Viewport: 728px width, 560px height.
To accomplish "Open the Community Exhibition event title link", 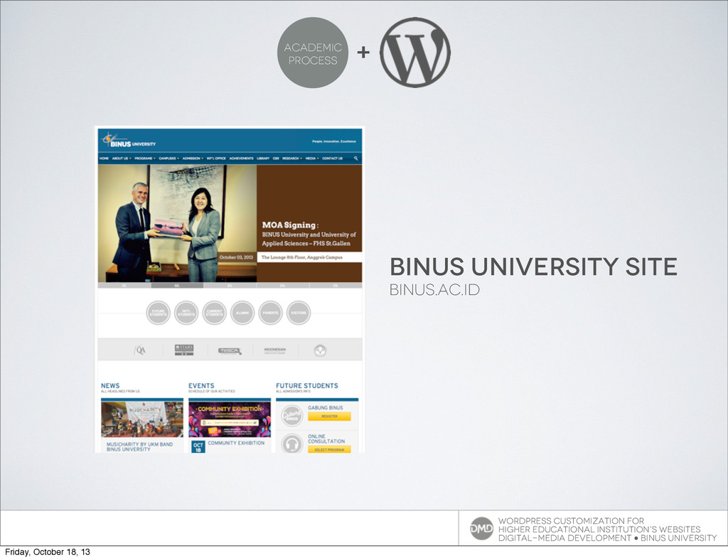I will [x=236, y=443].
